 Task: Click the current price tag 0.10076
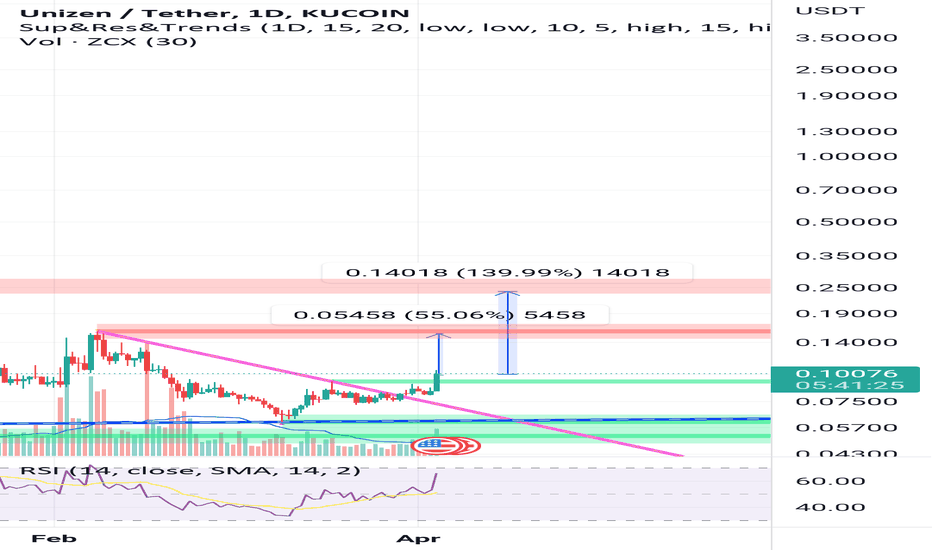(x=845, y=379)
